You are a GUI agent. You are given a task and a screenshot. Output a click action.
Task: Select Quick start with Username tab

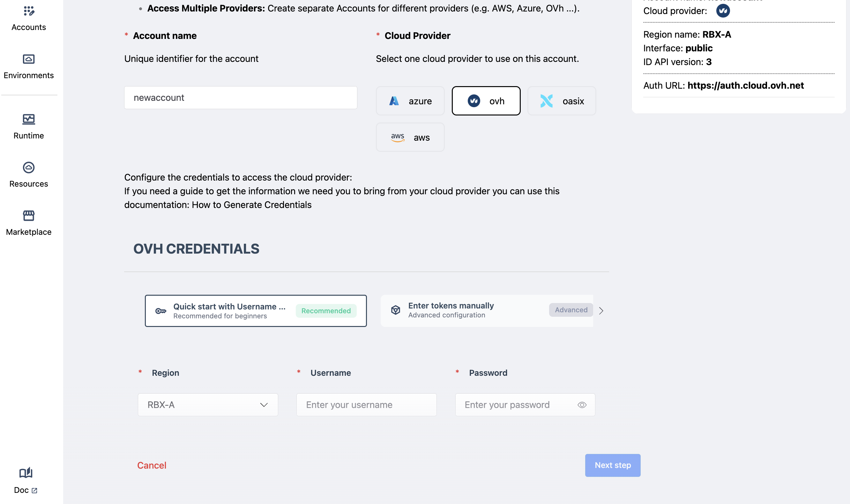(x=256, y=311)
